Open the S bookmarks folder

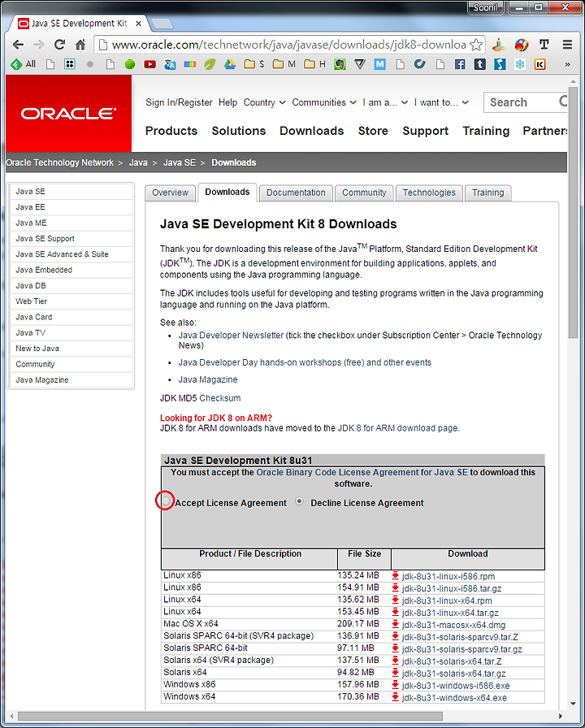pos(254,64)
